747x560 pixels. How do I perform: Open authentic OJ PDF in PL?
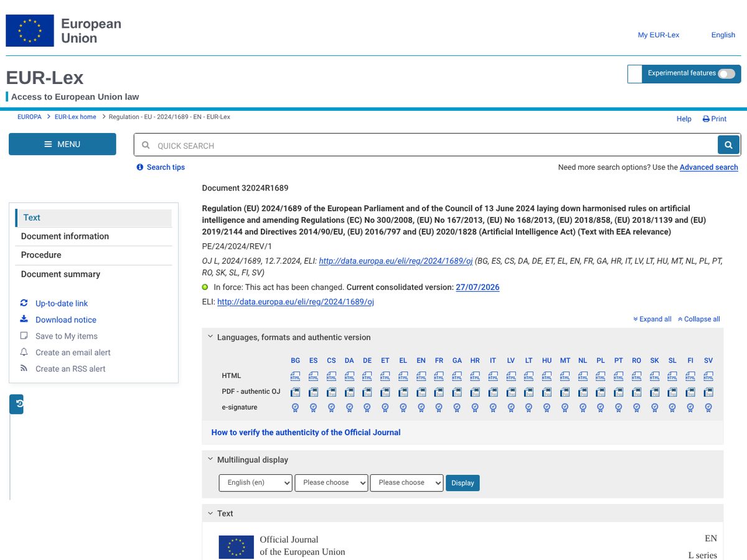(601, 392)
